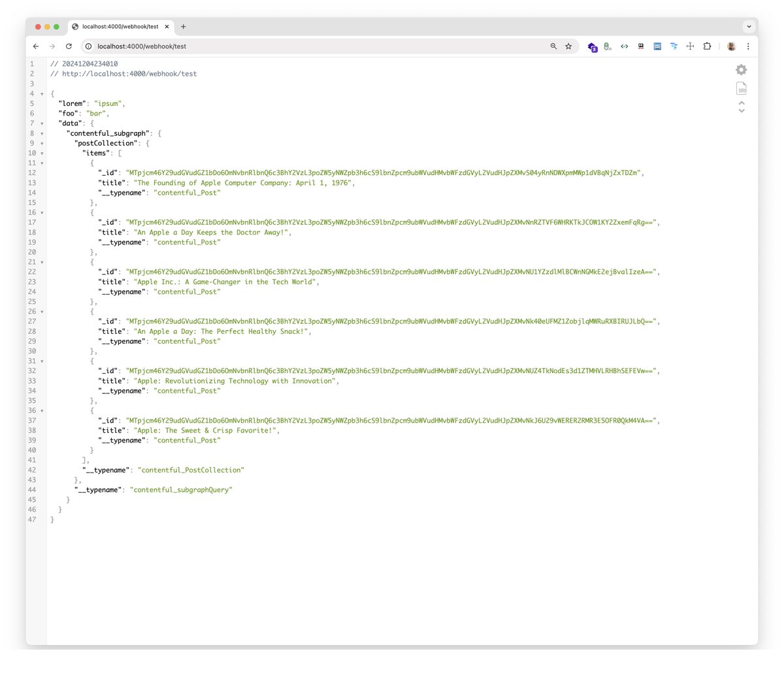Collapse root object on line 4
Viewport: 784px width, 679px height.
(x=42, y=94)
